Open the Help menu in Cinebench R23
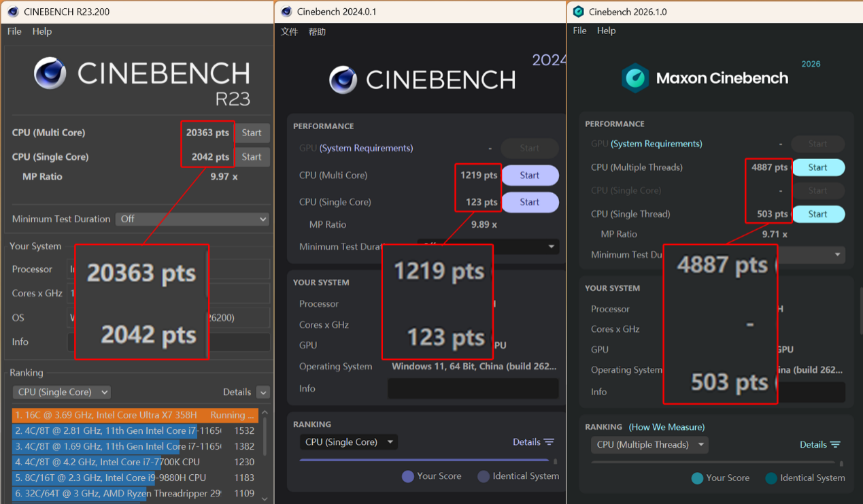The image size is (863, 504). 42,31
